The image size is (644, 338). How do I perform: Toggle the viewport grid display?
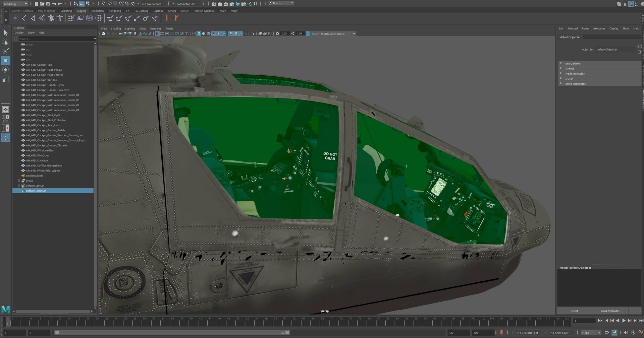[x=157, y=33]
